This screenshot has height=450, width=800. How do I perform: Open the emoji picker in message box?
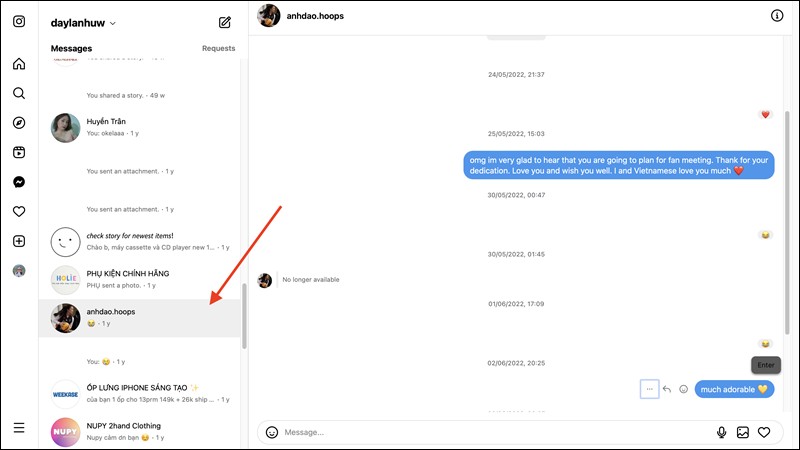(x=272, y=432)
